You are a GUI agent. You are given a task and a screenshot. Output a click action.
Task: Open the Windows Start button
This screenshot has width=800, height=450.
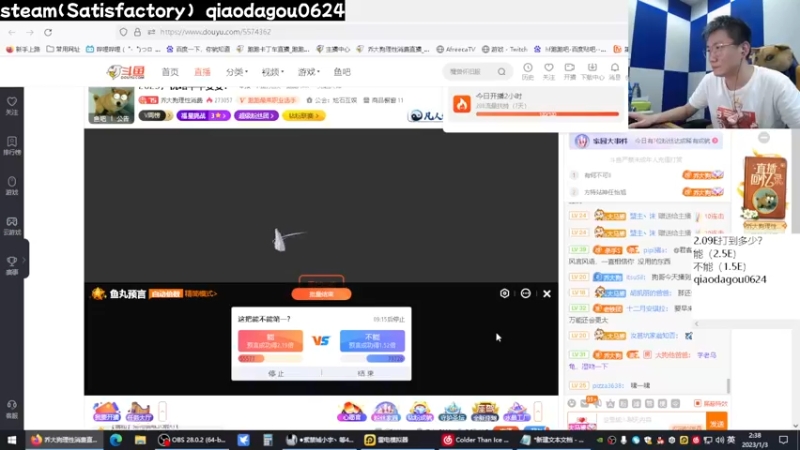(11, 440)
